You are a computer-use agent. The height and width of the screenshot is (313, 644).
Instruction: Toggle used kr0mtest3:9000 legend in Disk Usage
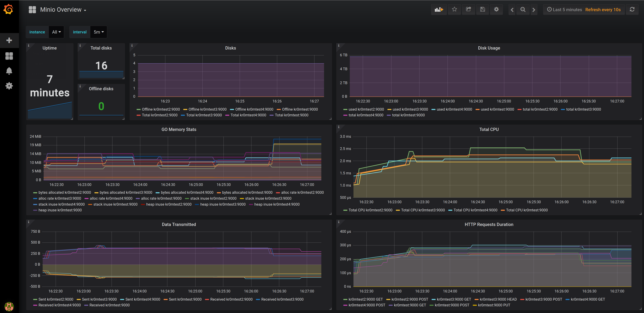(x=410, y=109)
